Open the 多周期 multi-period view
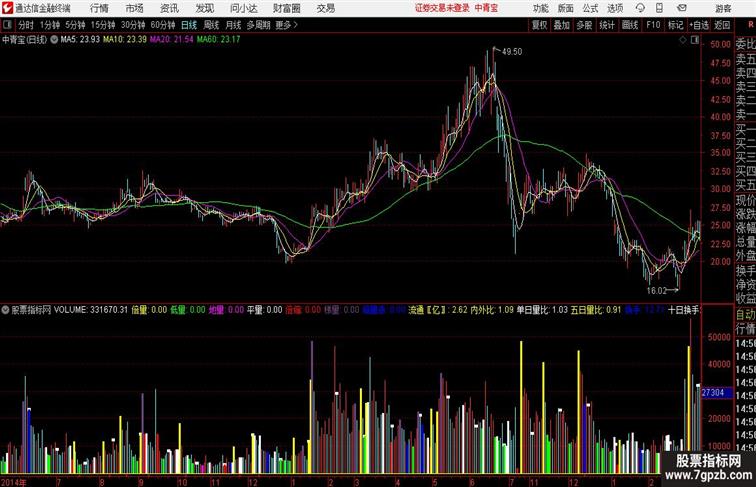Image resolution: width=756 pixels, height=487 pixels. (x=258, y=25)
